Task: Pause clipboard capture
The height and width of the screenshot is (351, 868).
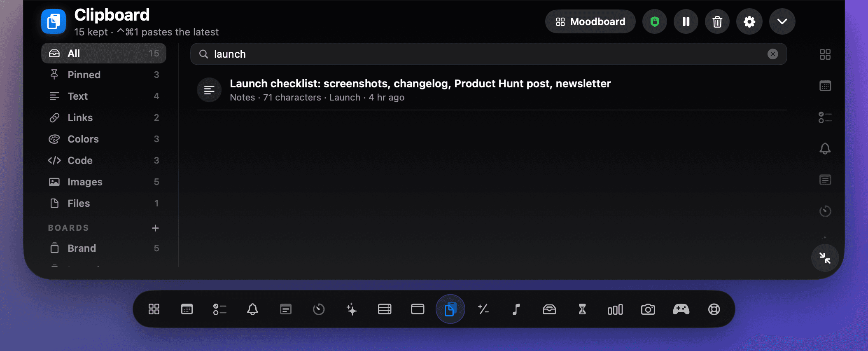Action: [x=686, y=21]
